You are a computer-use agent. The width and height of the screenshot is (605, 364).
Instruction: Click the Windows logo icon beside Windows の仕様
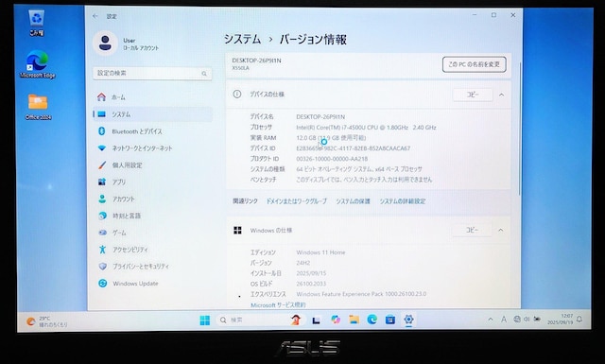click(237, 231)
